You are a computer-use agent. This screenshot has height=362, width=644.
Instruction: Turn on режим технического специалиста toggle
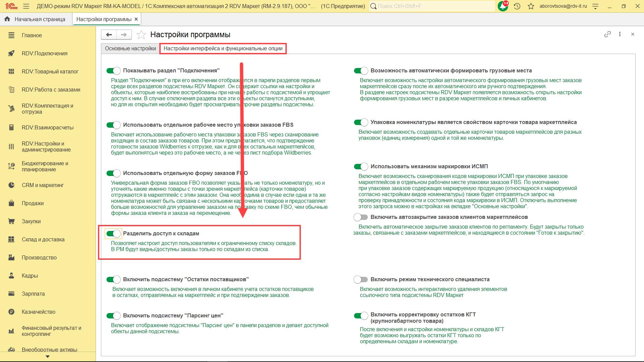tap(361, 280)
